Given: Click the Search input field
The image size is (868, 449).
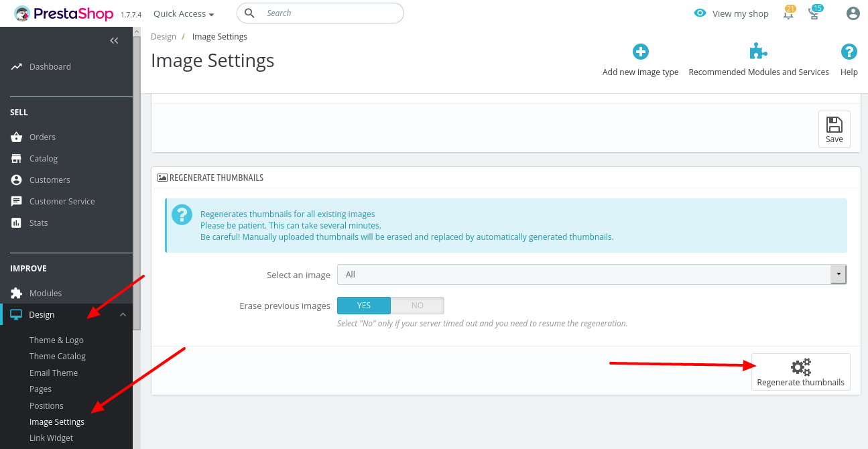Looking at the screenshot, I should (x=320, y=13).
